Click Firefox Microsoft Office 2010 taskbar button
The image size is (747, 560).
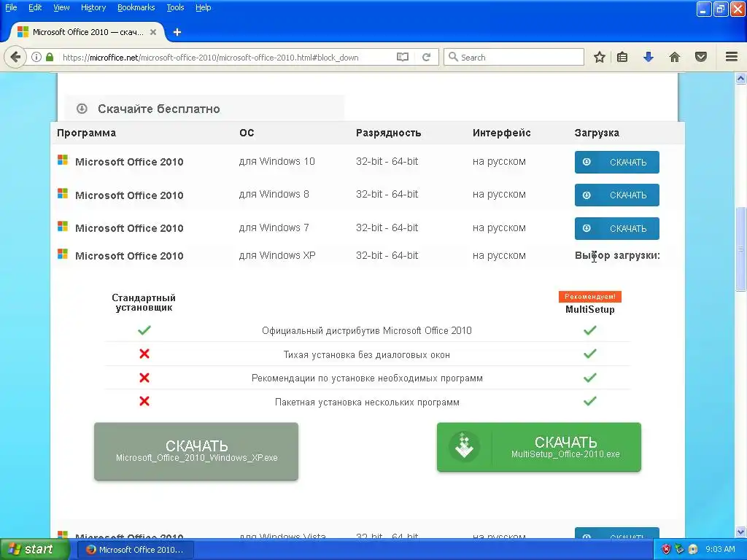pos(135,550)
